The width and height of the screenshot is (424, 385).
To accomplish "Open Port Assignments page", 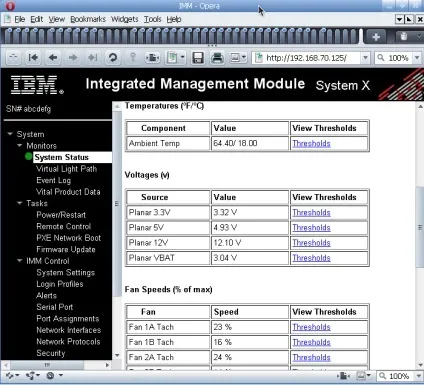I will click(68, 319).
